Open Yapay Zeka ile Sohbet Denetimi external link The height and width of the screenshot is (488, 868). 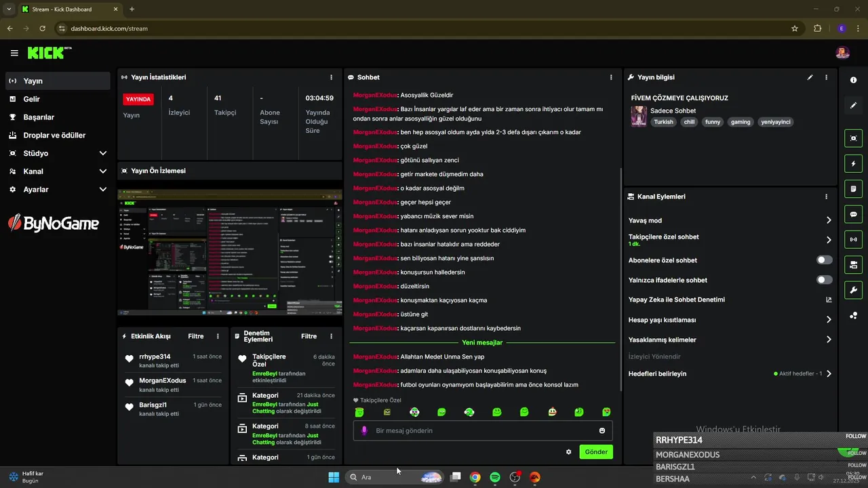point(829,300)
